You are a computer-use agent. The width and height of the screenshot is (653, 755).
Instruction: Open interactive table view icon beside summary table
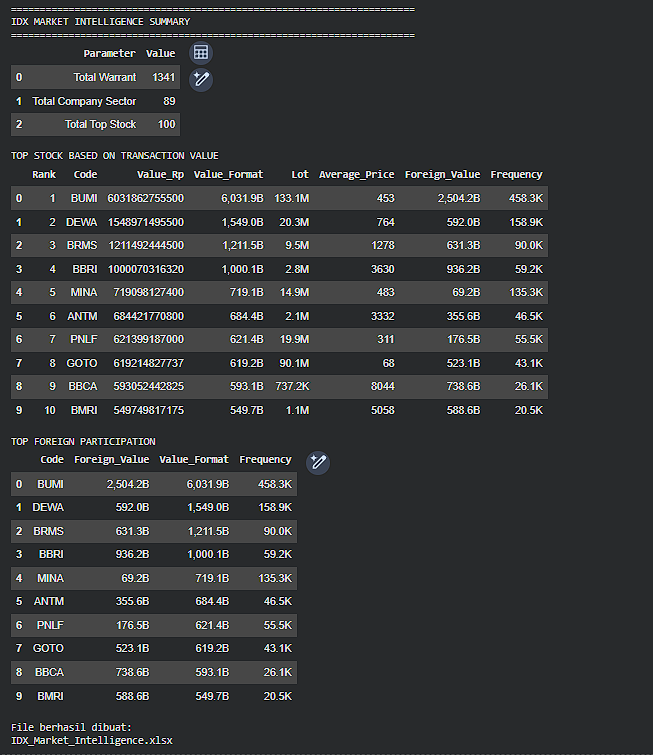201,52
